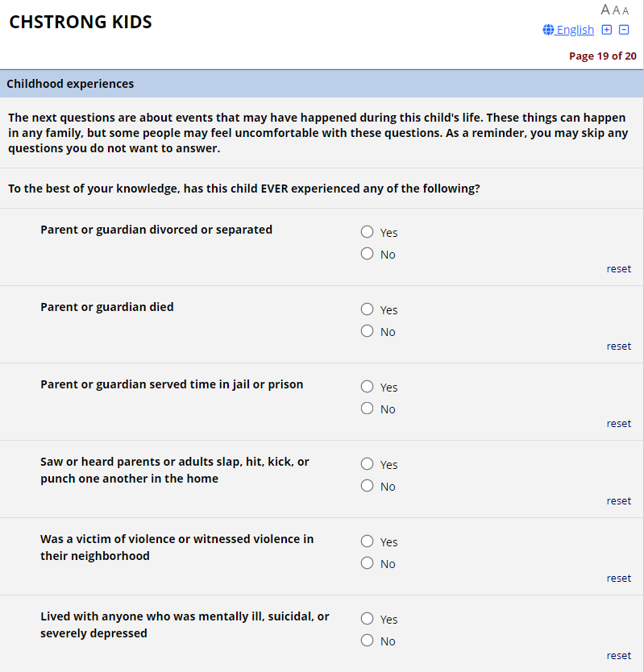Pick No for neighborhood violence question
Viewport: 644px width, 672px height.
(x=368, y=563)
